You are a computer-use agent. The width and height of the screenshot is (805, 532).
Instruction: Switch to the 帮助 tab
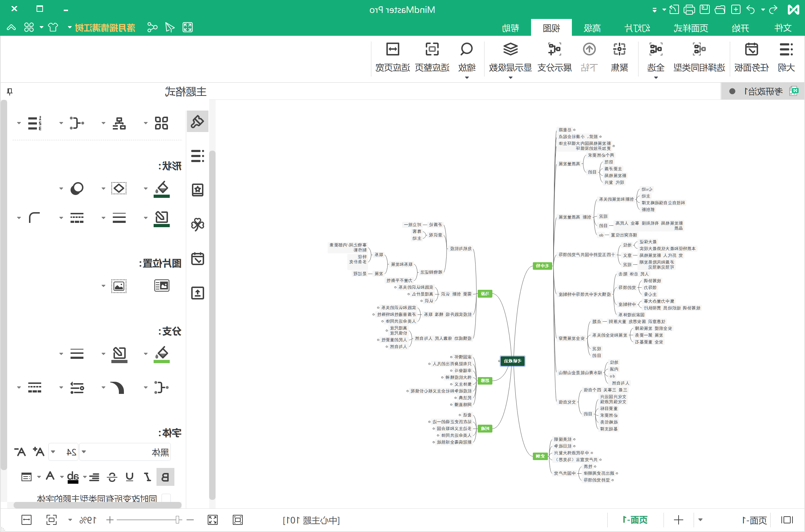pos(510,28)
